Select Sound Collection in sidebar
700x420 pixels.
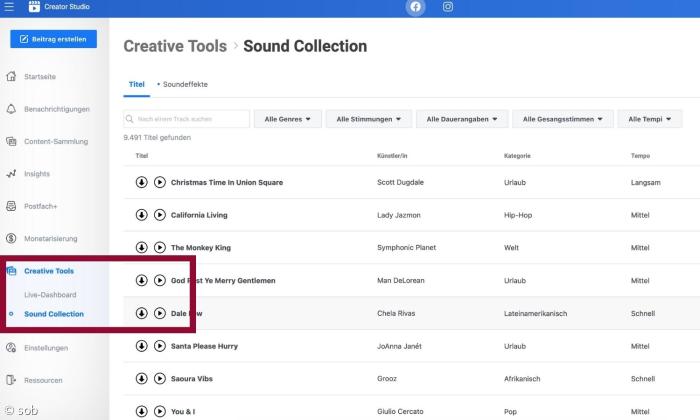pyautogui.click(x=54, y=314)
